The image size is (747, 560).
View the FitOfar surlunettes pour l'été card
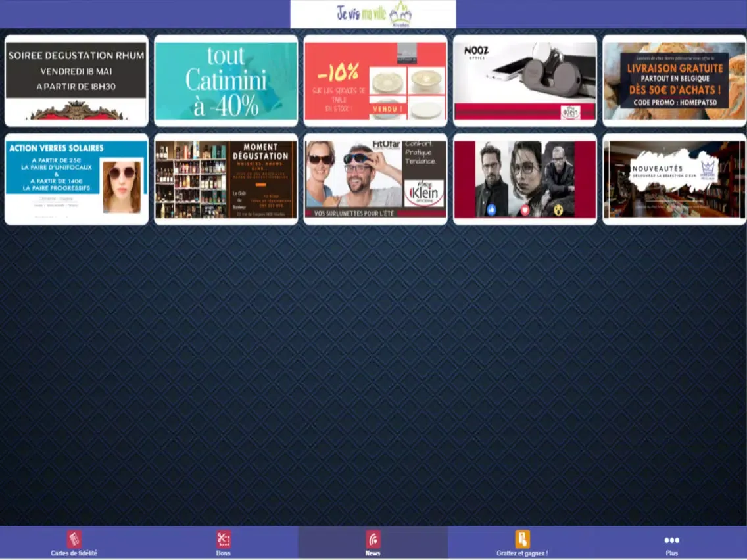375,179
